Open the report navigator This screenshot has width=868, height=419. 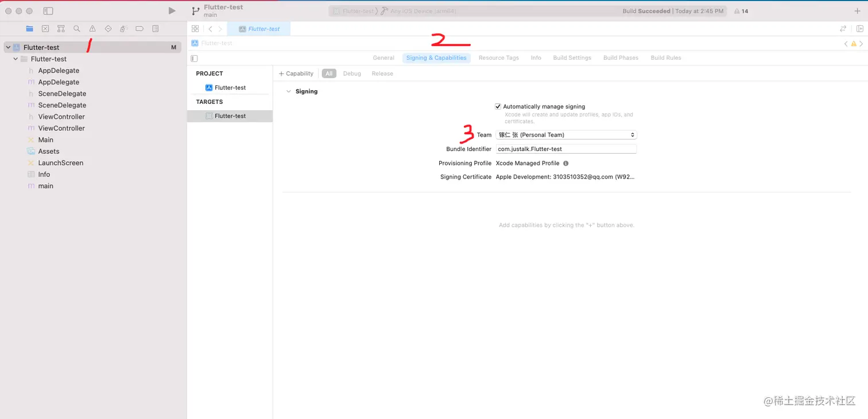coord(156,29)
